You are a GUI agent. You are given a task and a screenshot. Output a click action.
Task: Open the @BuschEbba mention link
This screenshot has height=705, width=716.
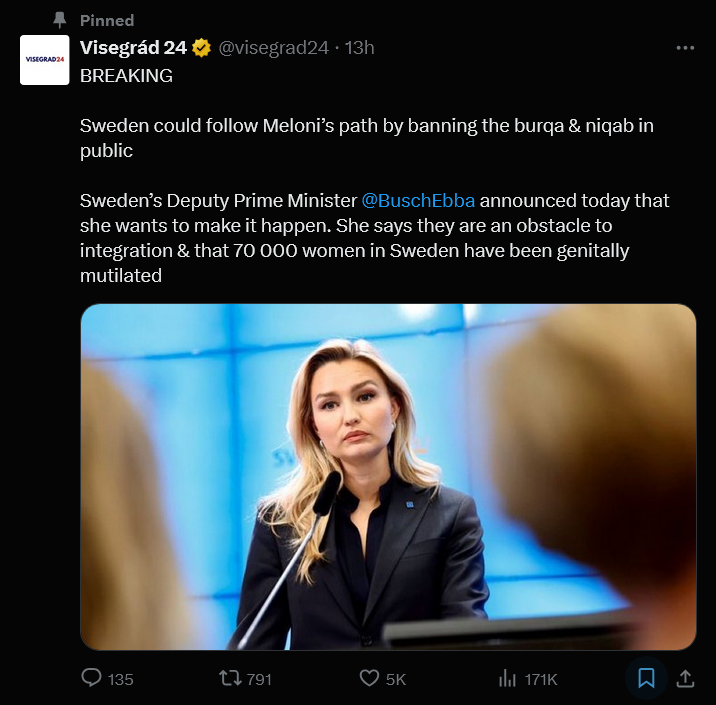pyautogui.click(x=418, y=200)
